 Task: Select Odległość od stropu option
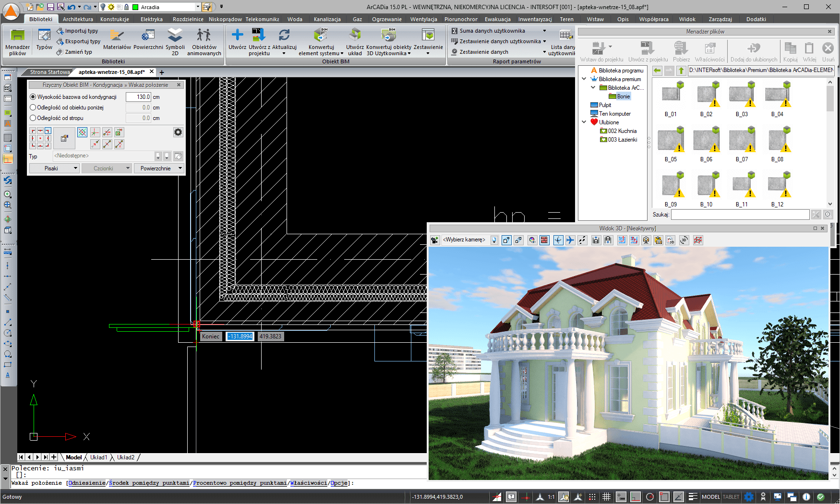(57, 118)
